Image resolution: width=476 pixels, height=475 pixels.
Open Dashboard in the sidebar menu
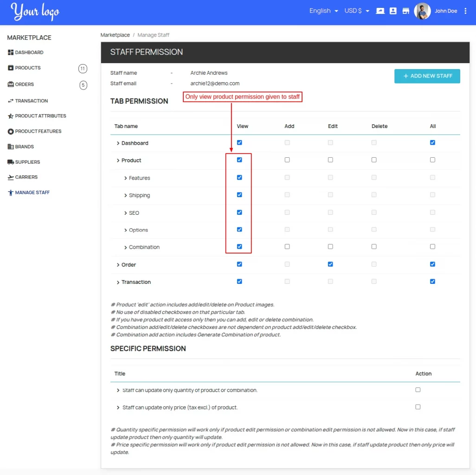pos(29,52)
